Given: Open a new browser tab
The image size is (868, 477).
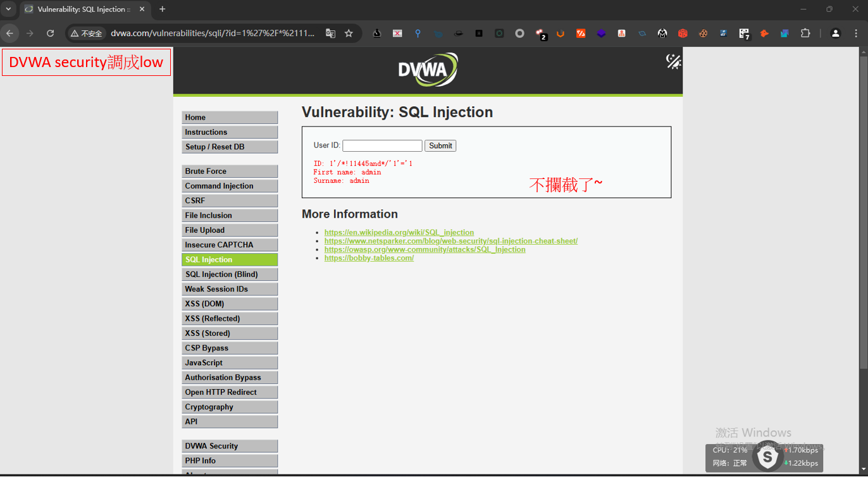Looking at the screenshot, I should 163,9.
